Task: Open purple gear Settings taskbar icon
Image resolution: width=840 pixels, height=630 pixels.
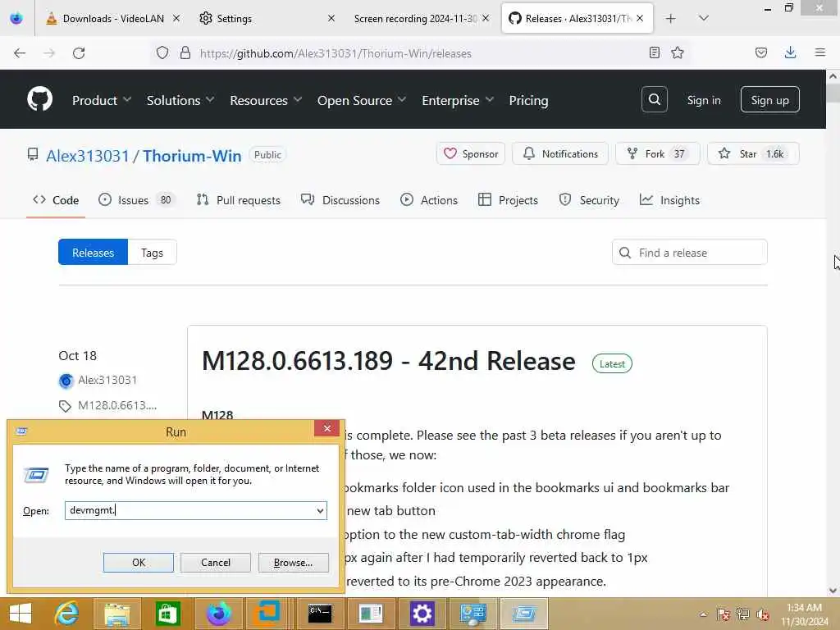Action: [422, 614]
